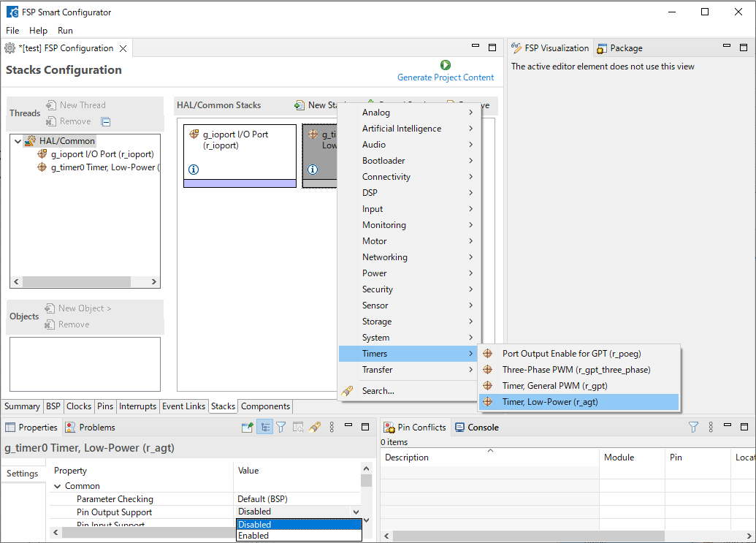This screenshot has height=543, width=756.
Task: Open the Help menu
Action: coord(38,31)
